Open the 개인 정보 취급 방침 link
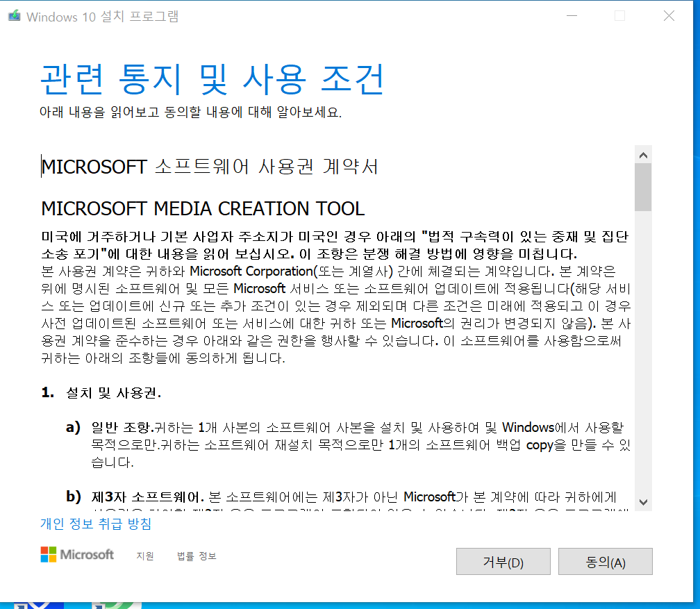 coord(96,524)
